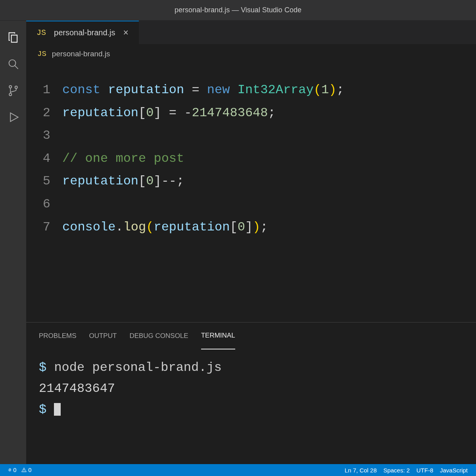Image resolution: width=476 pixels, height=476 pixels.
Task: Click line number 5 in the gutter
Action: click(x=46, y=181)
